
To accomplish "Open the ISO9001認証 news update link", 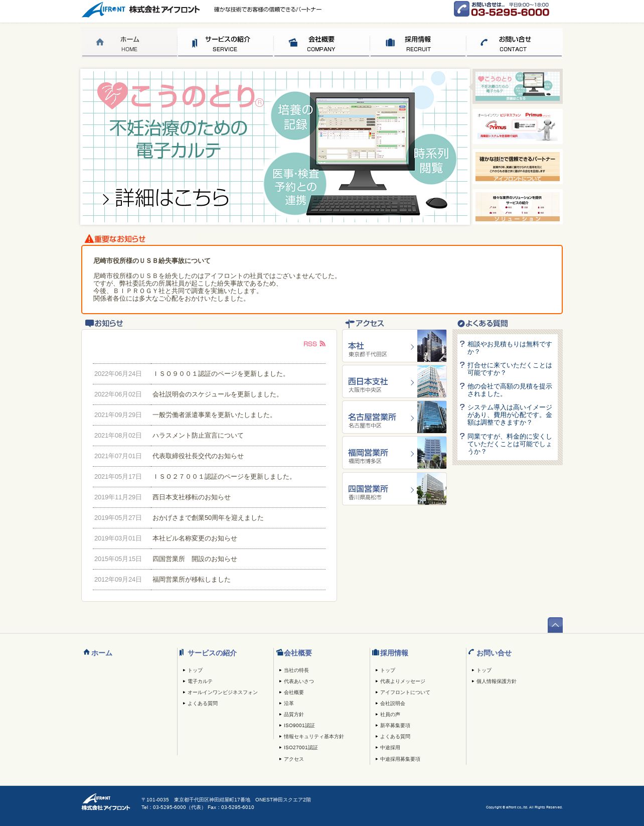I will (221, 374).
